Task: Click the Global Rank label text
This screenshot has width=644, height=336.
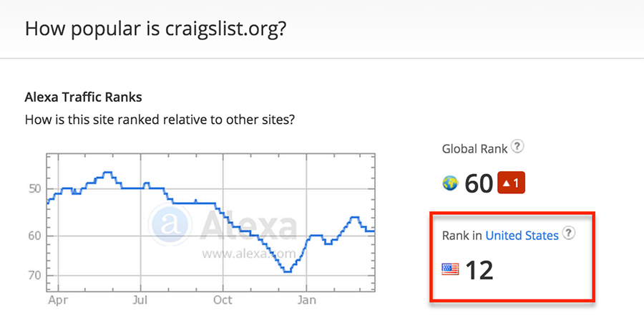Action: click(x=475, y=149)
